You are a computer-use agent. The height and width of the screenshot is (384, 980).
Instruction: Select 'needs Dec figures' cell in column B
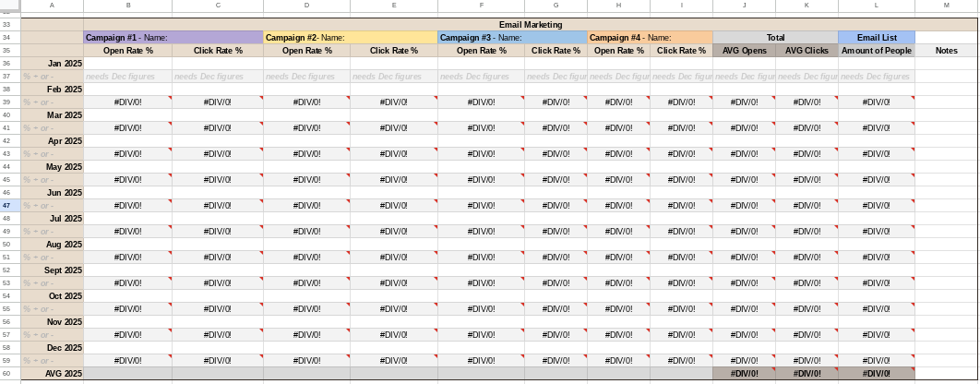coord(128,77)
